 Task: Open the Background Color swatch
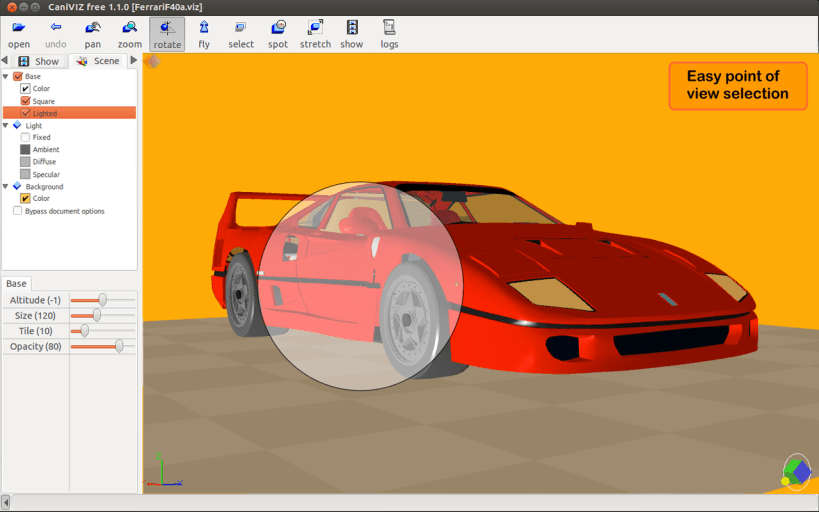25,198
